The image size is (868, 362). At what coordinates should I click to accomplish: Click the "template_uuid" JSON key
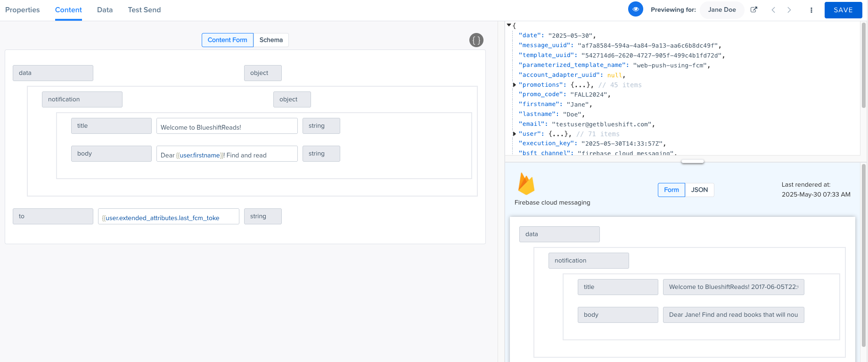click(548, 56)
